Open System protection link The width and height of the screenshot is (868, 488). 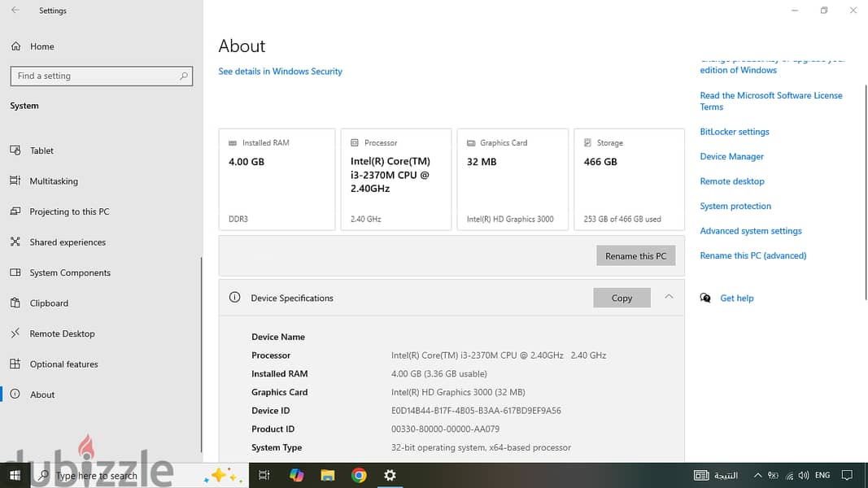click(735, 206)
